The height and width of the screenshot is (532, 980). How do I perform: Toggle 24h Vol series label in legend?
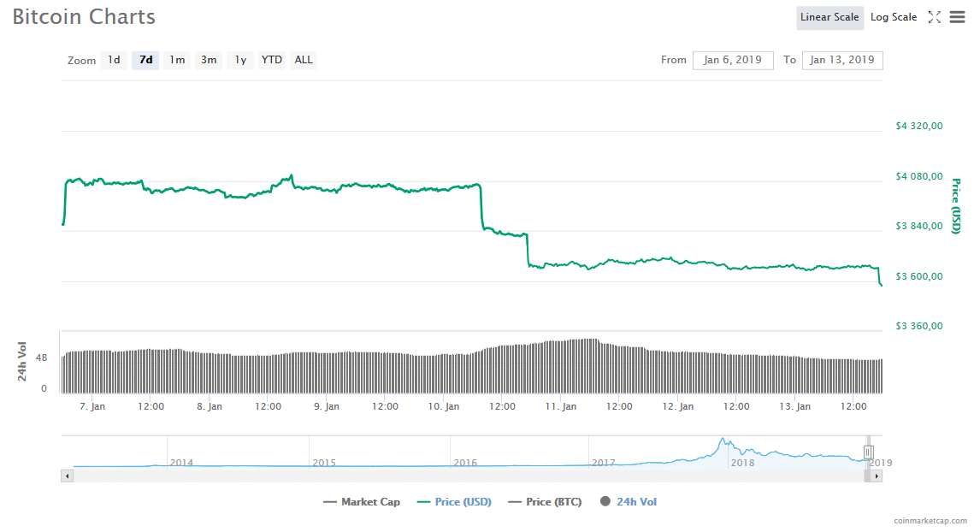(636, 501)
